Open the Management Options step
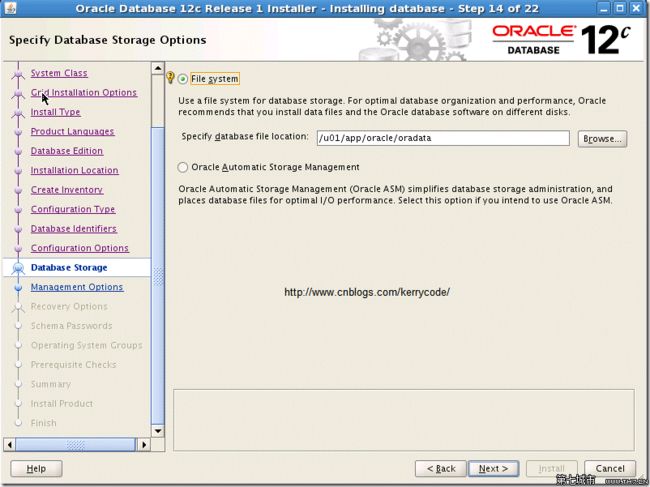Viewport: 650px width, 487px height. (x=77, y=287)
